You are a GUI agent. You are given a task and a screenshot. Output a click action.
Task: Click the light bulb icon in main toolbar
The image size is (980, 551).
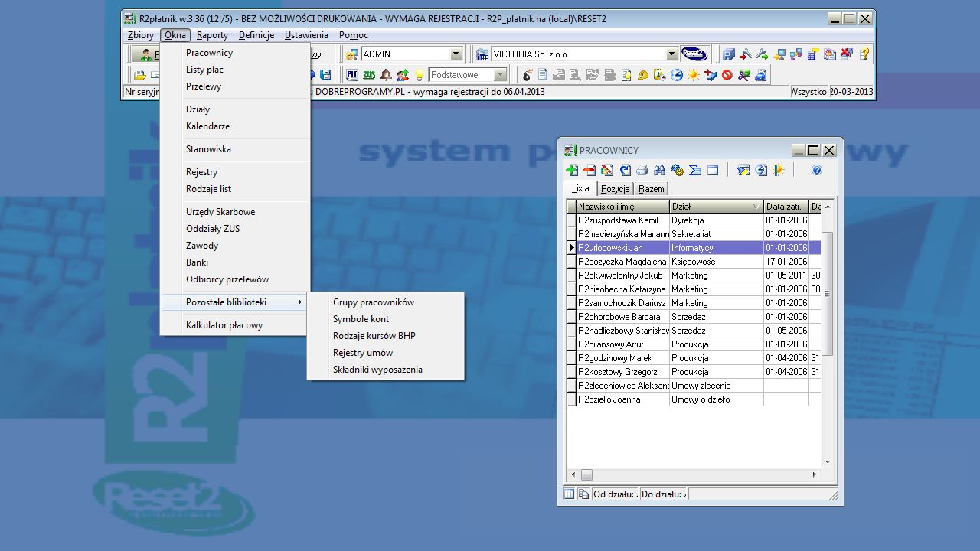click(x=420, y=75)
